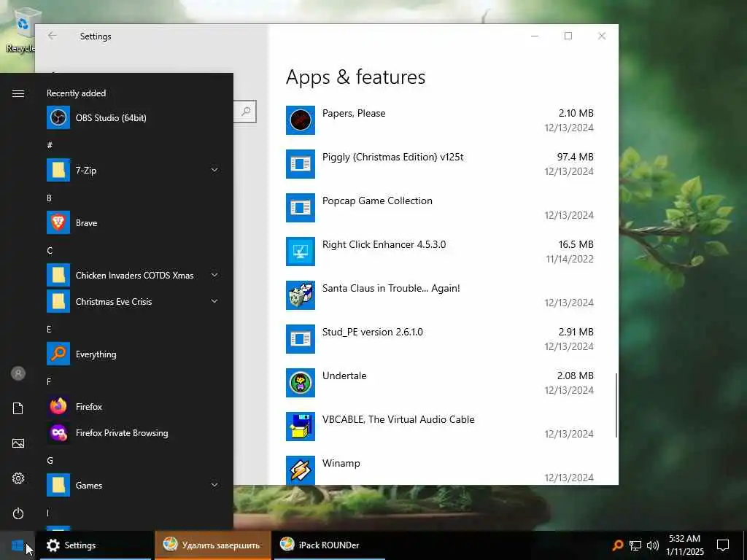Image resolution: width=747 pixels, height=560 pixels.
Task: Click the Apps & features vertical scrollbar
Action: (616, 405)
